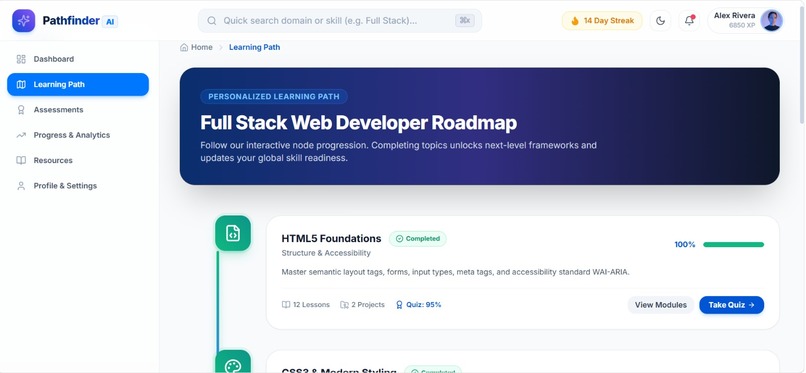Click the Assessments award icon

(21, 110)
